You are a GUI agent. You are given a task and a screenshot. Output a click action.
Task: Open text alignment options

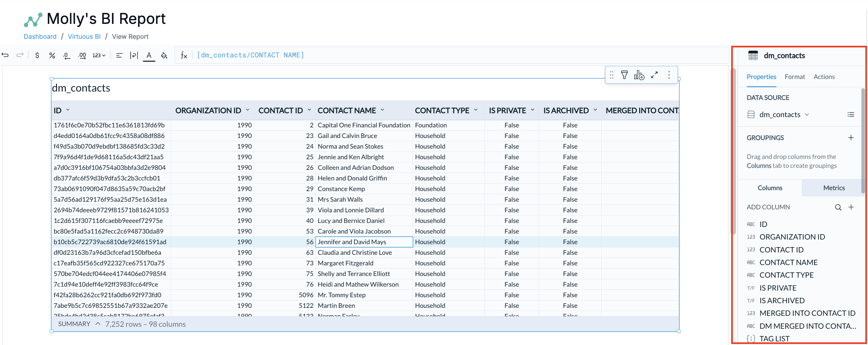tap(119, 55)
